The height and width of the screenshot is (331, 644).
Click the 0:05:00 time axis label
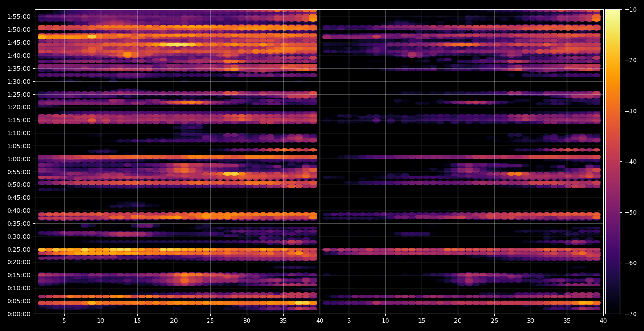[x=18, y=301]
